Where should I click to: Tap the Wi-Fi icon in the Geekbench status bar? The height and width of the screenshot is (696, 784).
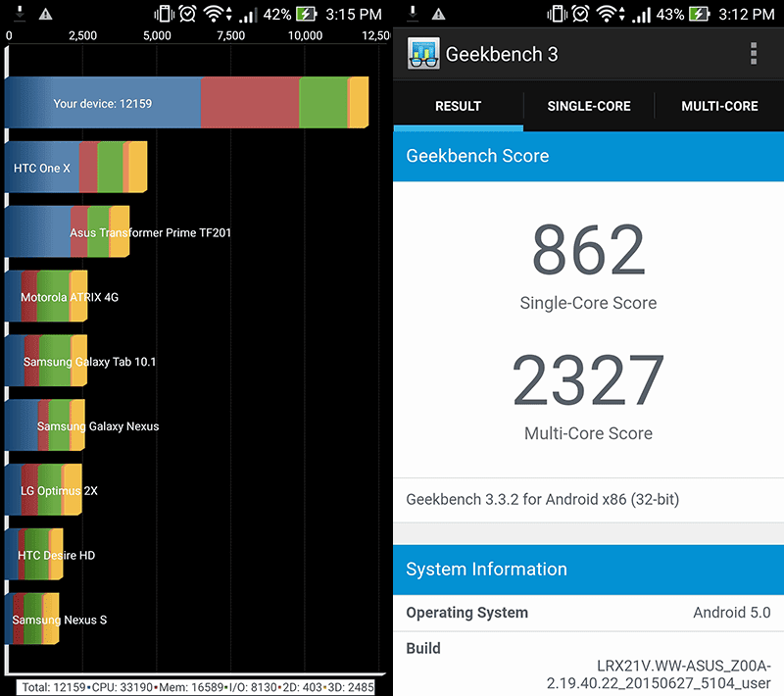607,14
